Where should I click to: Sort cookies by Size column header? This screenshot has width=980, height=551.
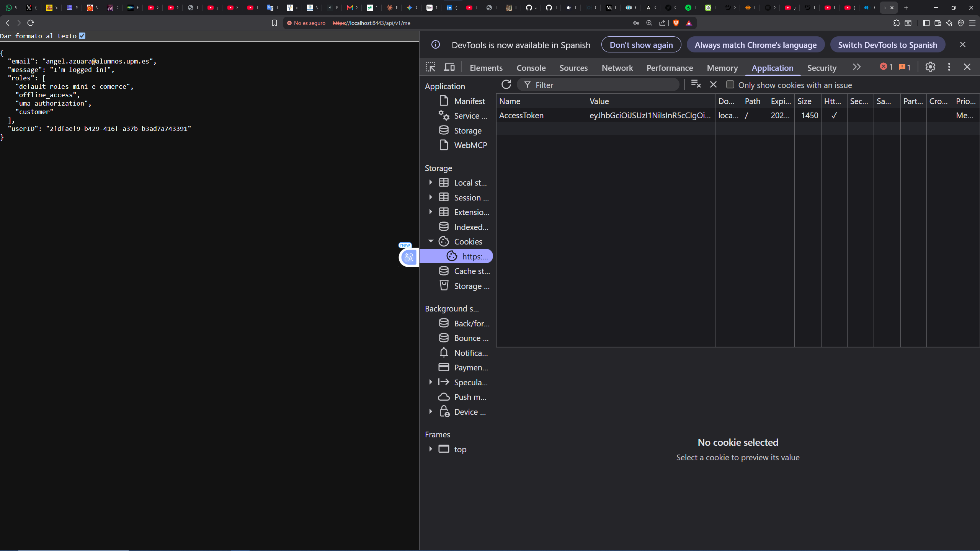(x=808, y=101)
